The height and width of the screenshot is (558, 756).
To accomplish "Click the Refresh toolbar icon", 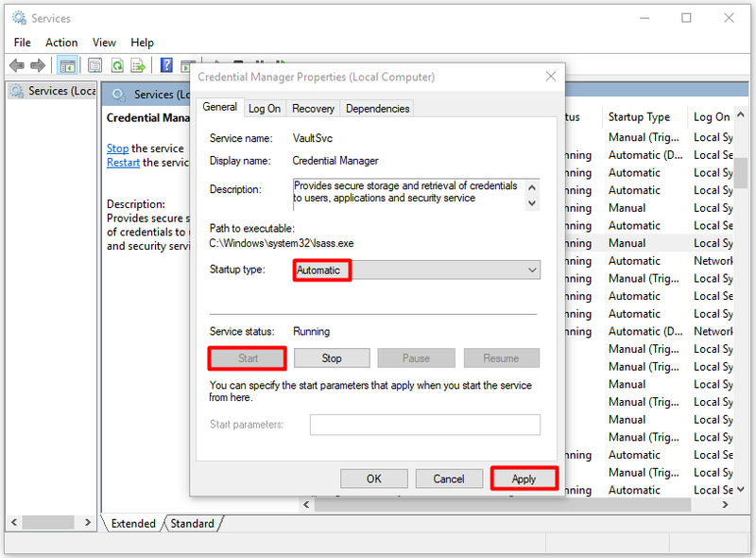I will pyautogui.click(x=117, y=65).
